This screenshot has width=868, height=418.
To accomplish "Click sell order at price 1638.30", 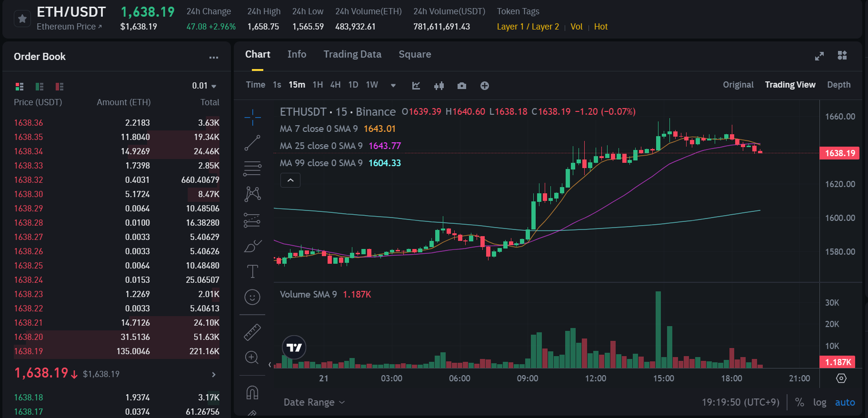I will [117, 194].
